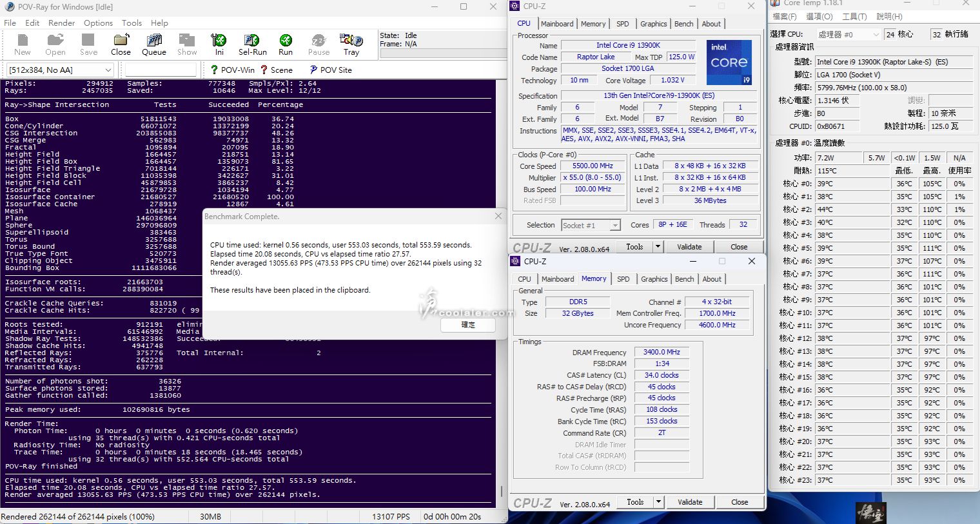Click the CPU-Z icon in lower title bar

[515, 261]
